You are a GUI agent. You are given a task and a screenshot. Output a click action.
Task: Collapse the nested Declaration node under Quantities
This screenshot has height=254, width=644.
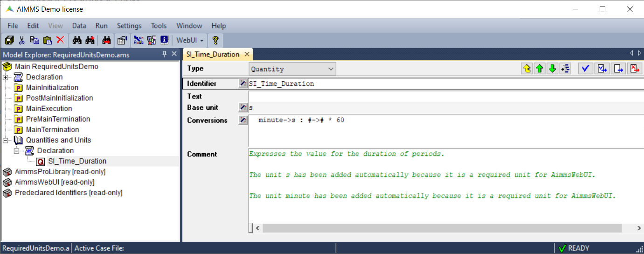17,151
